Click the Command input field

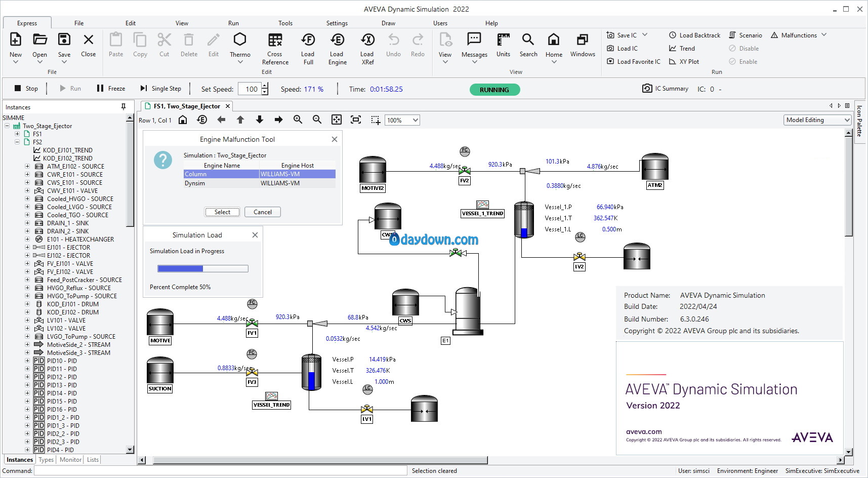220,471
